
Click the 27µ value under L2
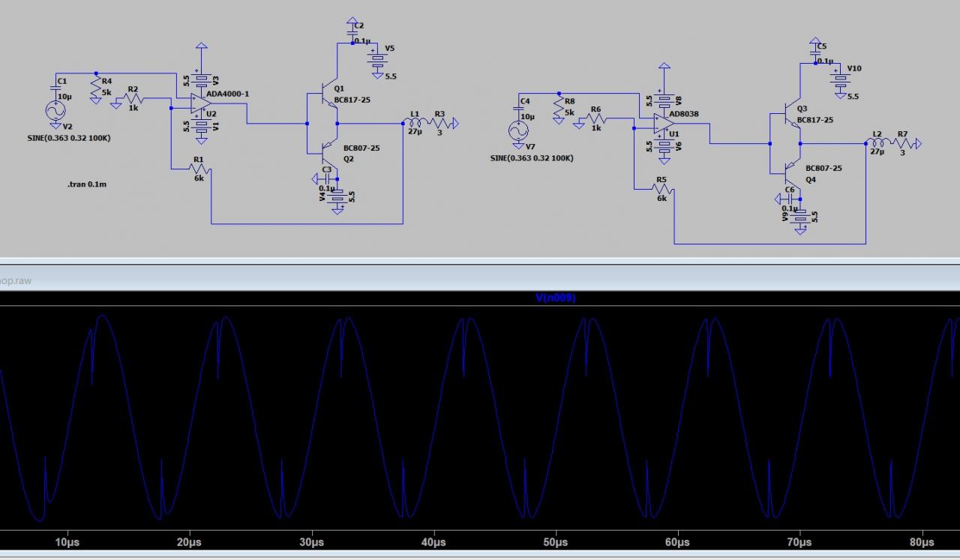(878, 151)
